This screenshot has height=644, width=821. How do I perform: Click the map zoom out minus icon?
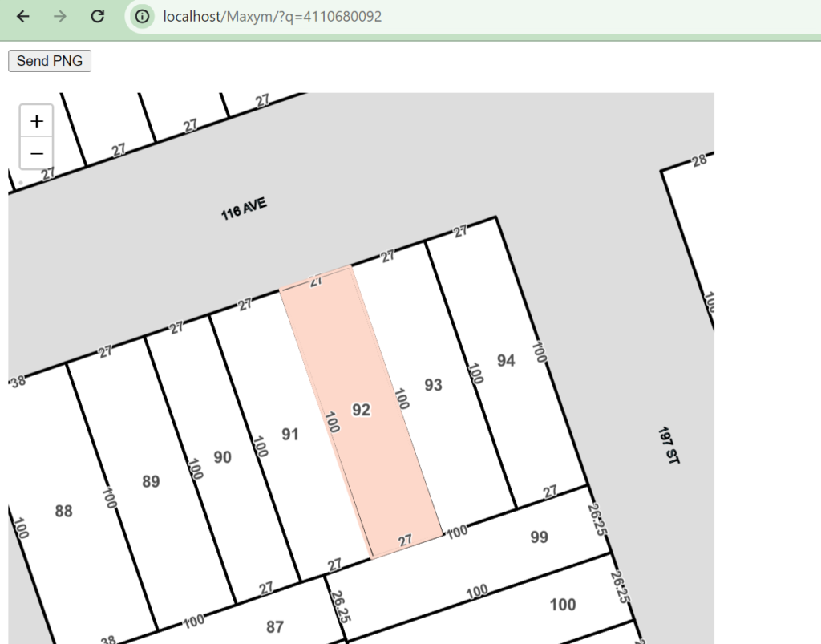(x=36, y=152)
